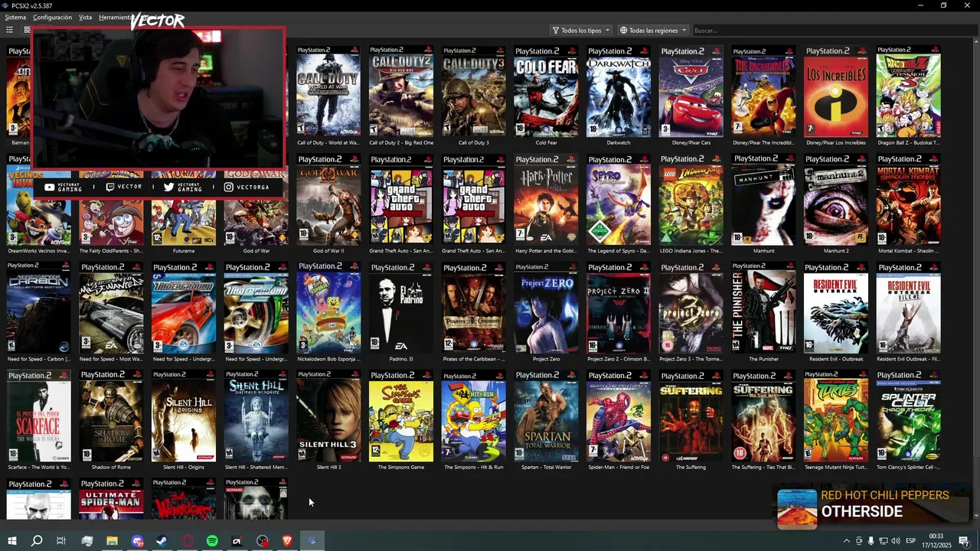Switch to game grid view icon

click(x=27, y=31)
